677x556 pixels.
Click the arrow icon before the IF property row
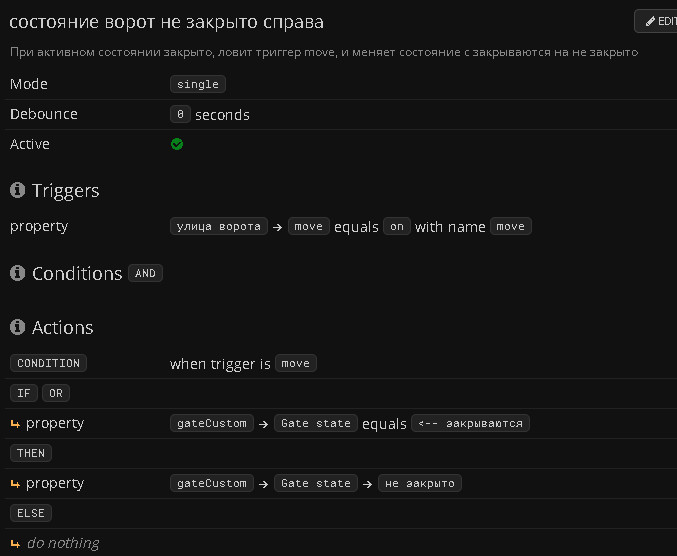(15, 424)
